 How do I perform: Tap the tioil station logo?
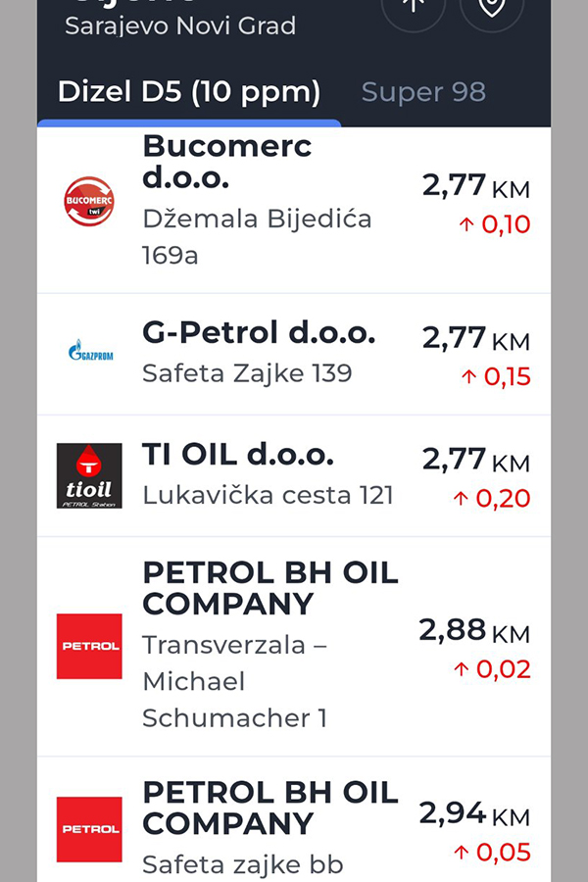coord(89,475)
